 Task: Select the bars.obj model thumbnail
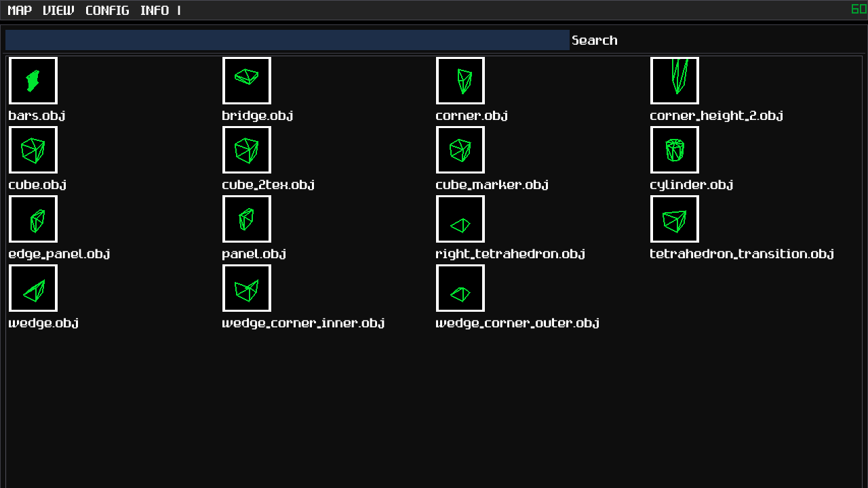click(x=33, y=81)
